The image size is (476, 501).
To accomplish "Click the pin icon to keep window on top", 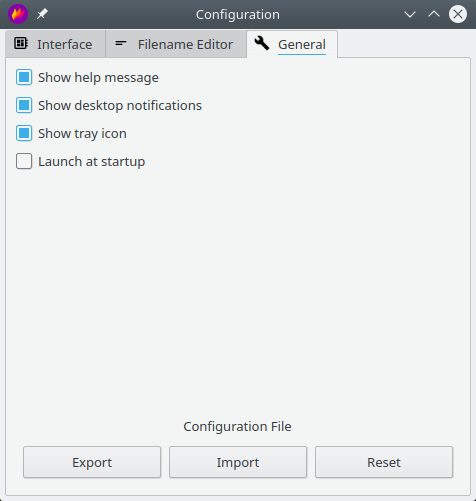I will click(x=42, y=14).
